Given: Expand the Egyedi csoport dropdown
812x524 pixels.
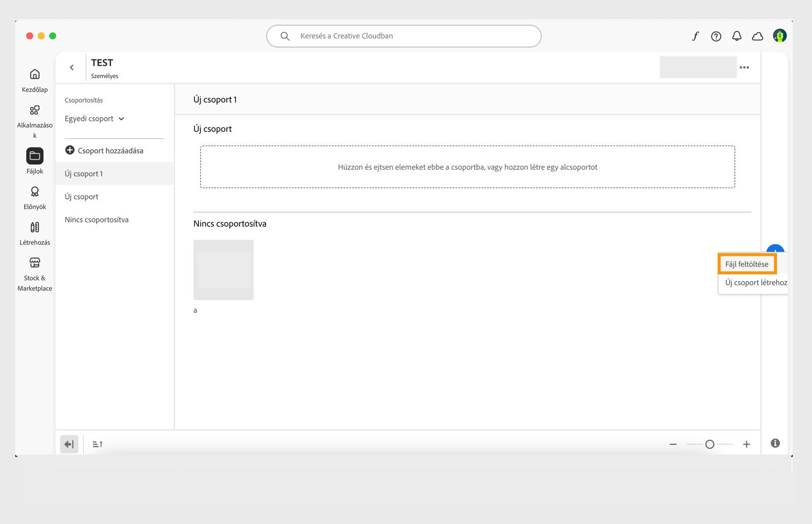Looking at the screenshot, I should pyautogui.click(x=94, y=119).
